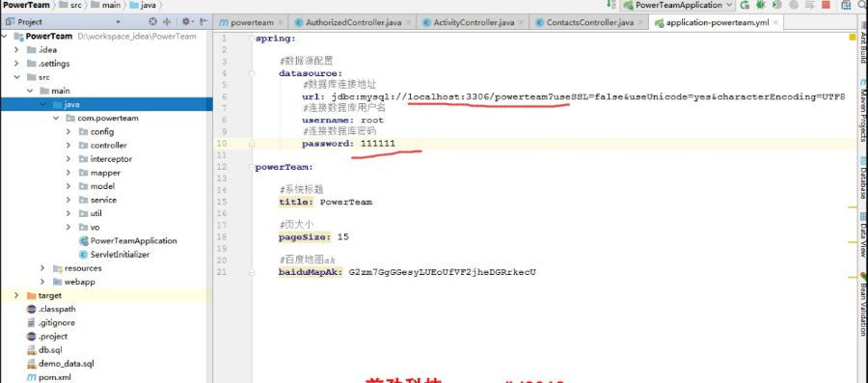The width and height of the screenshot is (868, 383).
Task: Collapse the com.powerteam package
Action: point(55,118)
